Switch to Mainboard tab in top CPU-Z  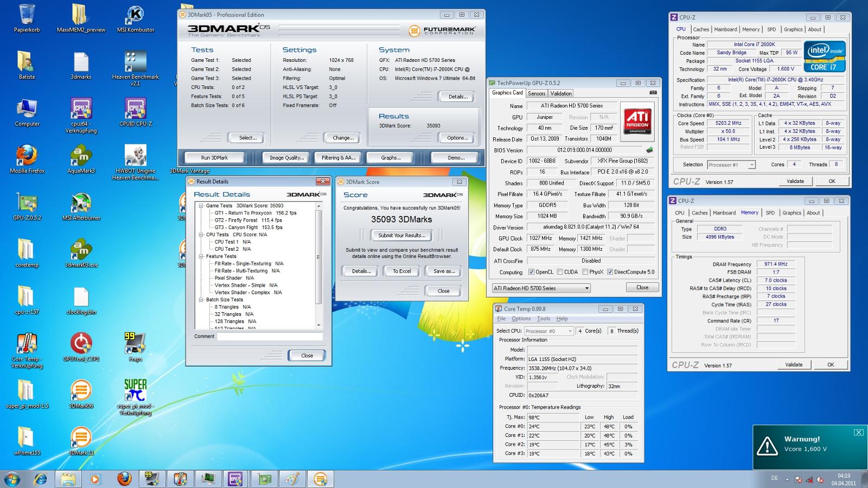click(725, 29)
